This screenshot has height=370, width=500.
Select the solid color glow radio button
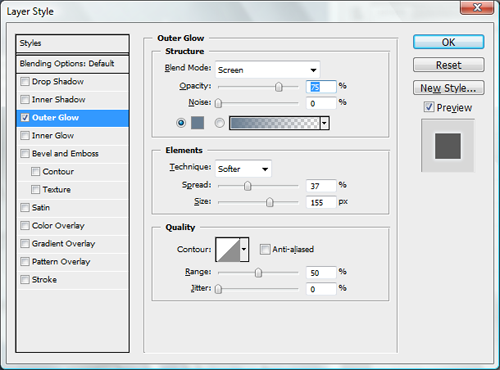coord(181,123)
